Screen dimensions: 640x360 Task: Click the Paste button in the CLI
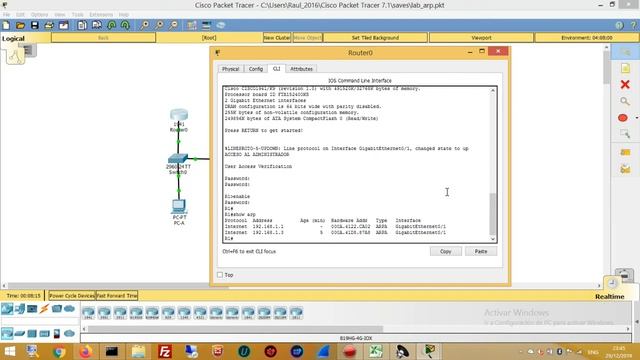pos(481,251)
